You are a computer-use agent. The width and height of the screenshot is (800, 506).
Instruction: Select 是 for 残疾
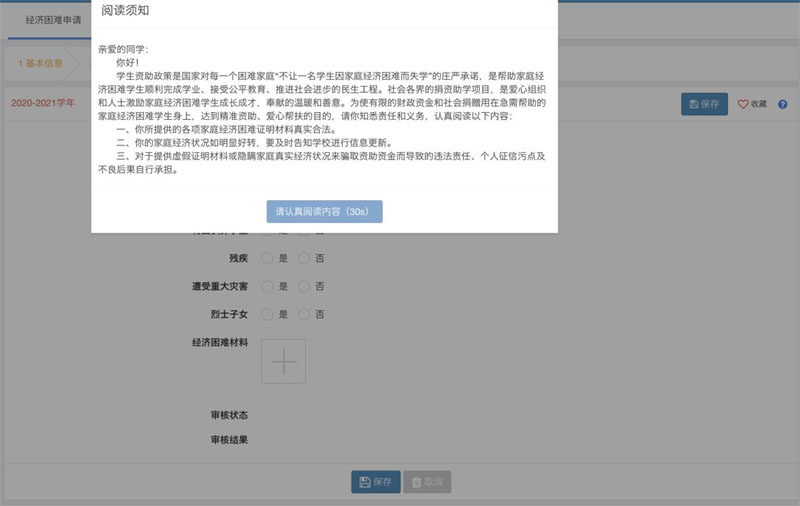[267, 258]
